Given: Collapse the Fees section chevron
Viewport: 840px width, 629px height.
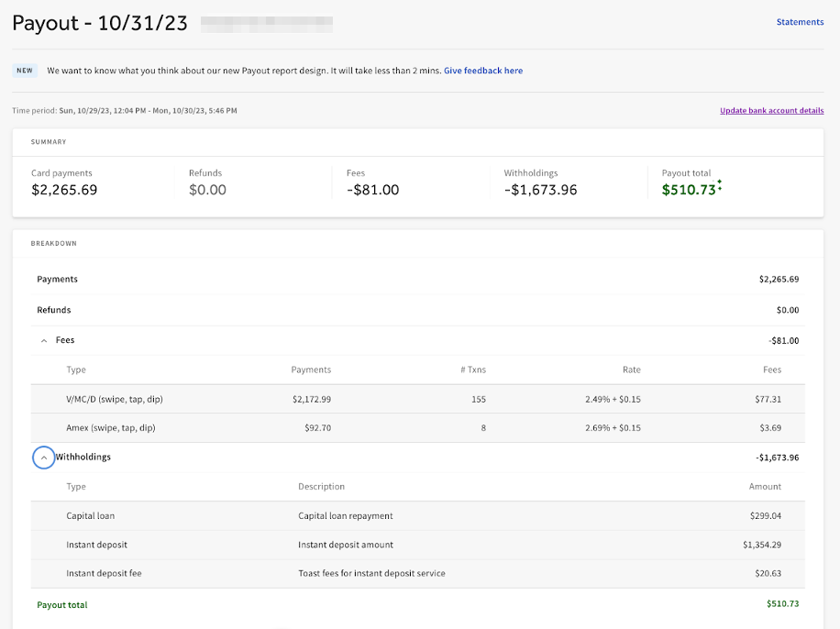Looking at the screenshot, I should pos(43,340).
